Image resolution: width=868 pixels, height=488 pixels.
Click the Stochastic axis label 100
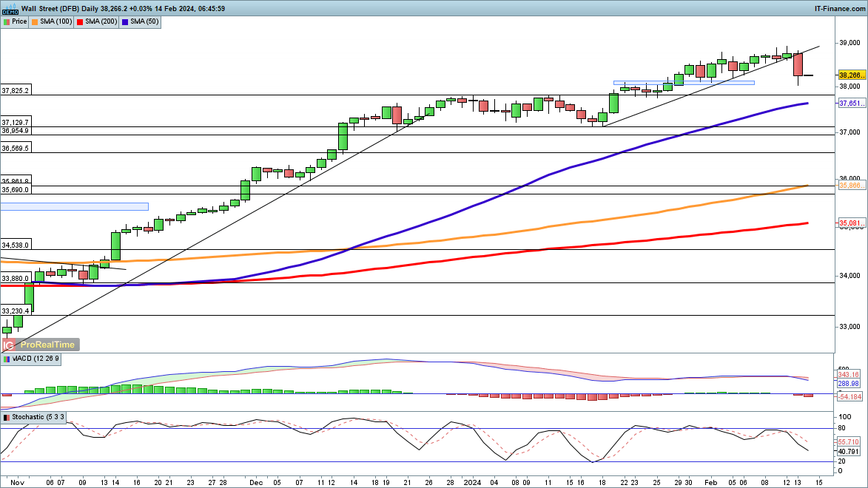click(845, 417)
